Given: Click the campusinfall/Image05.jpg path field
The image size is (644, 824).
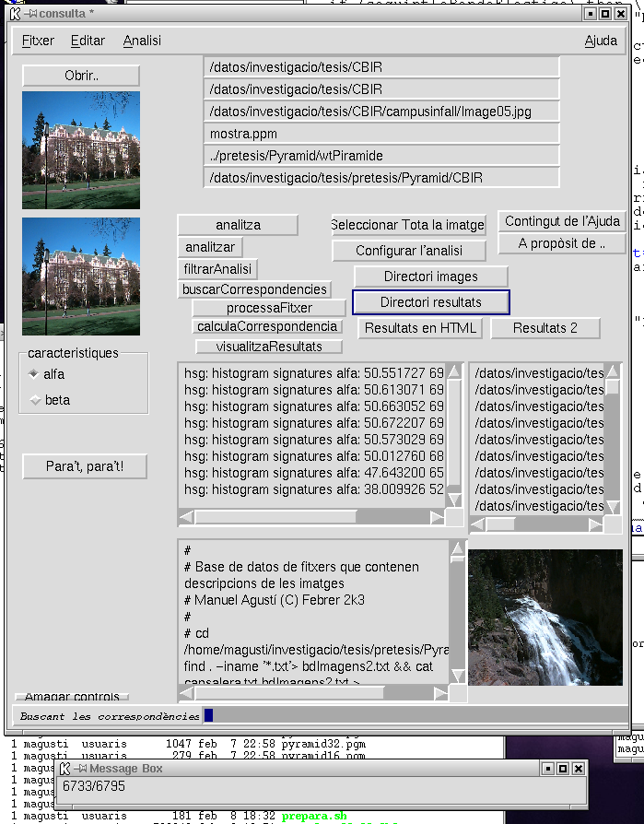Looking at the screenshot, I should [x=381, y=112].
